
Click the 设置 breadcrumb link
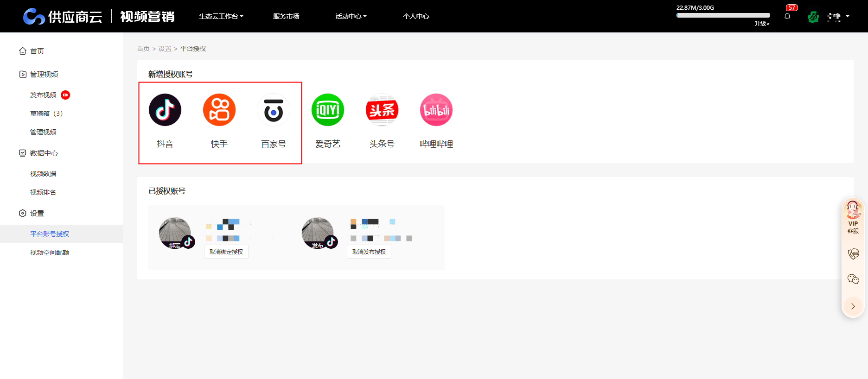point(165,49)
